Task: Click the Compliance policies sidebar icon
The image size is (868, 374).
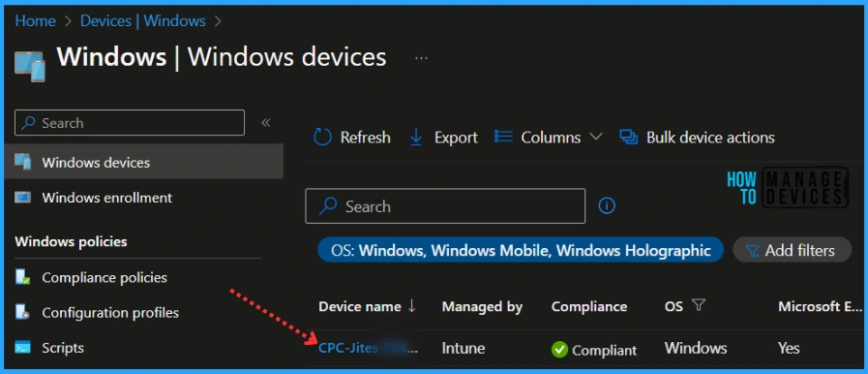Action: (23, 277)
